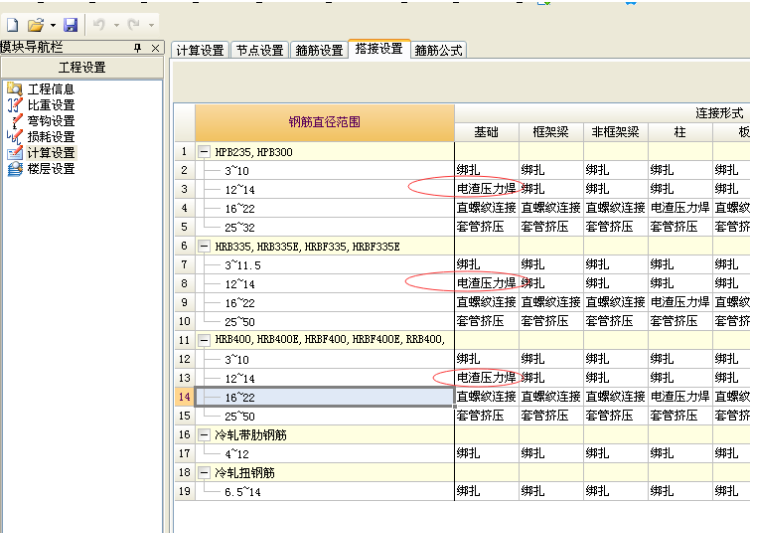Switch to the 节点设置 tab

coord(260,50)
